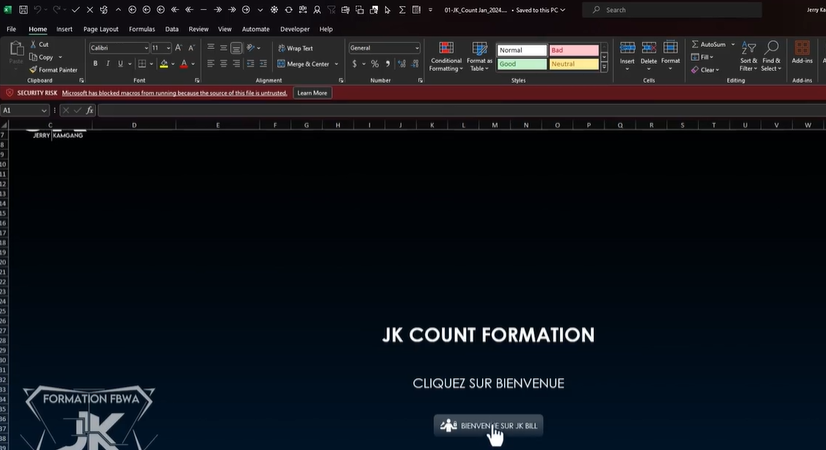
Task: Click the Decrease Indent icon
Action: pos(250,64)
